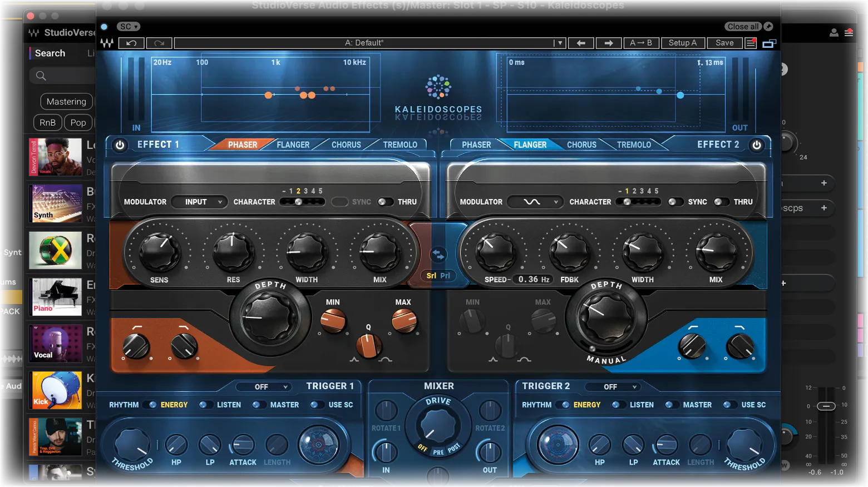Screen dimensions: 868x487
Task: Select TREMOLO tab in Effect 2
Action: coord(634,145)
